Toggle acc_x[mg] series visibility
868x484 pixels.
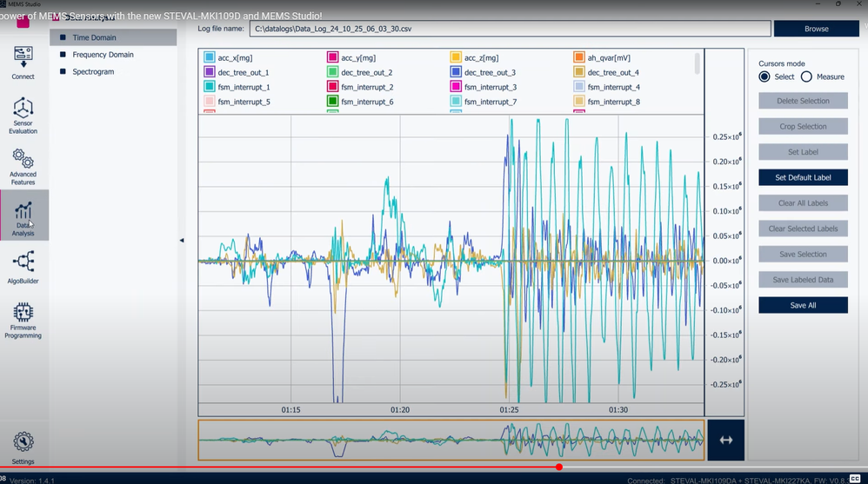click(x=210, y=57)
